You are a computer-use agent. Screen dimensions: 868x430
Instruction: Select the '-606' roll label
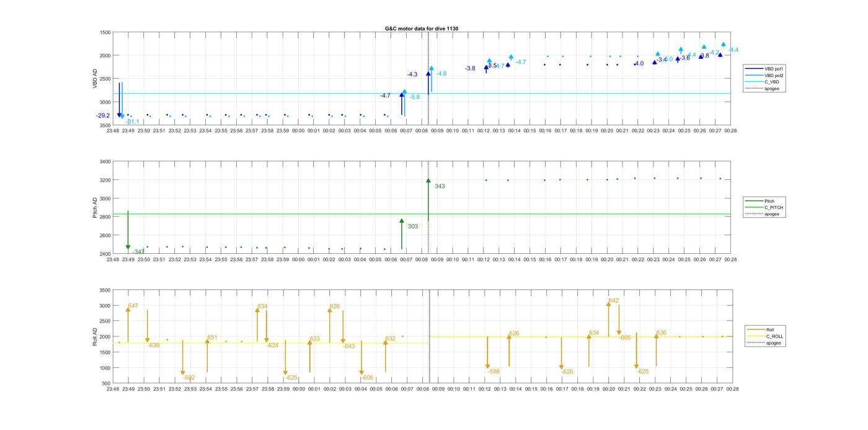368,377
